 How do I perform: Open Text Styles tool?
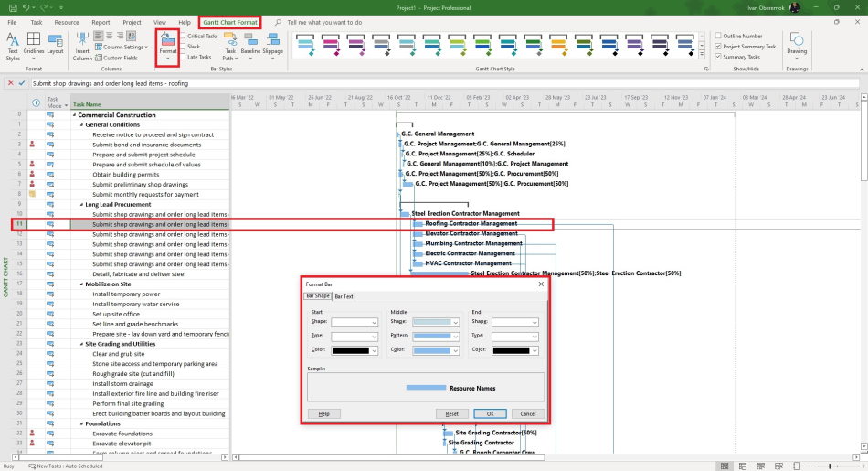point(13,47)
